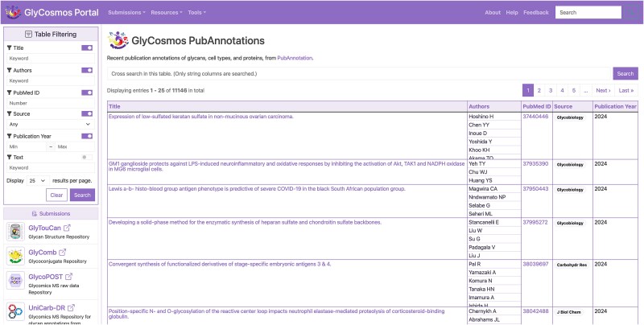Open the heparan sulfate solid-phase method article
Image resolution: width=644 pixels, height=325 pixels.
245,222
